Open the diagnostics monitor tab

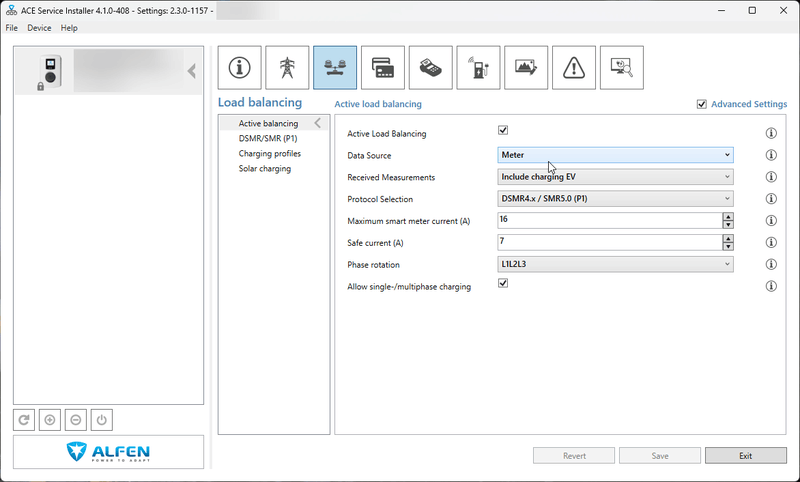(x=621, y=68)
